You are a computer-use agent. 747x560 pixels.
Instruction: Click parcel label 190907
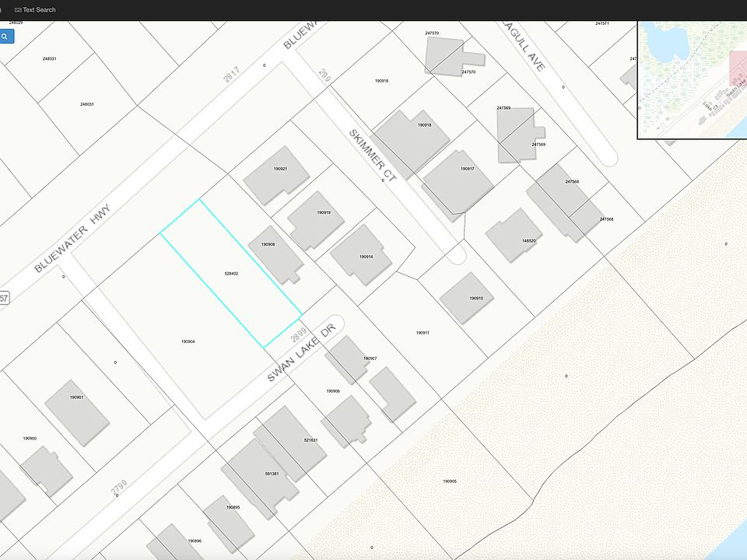coord(370,358)
